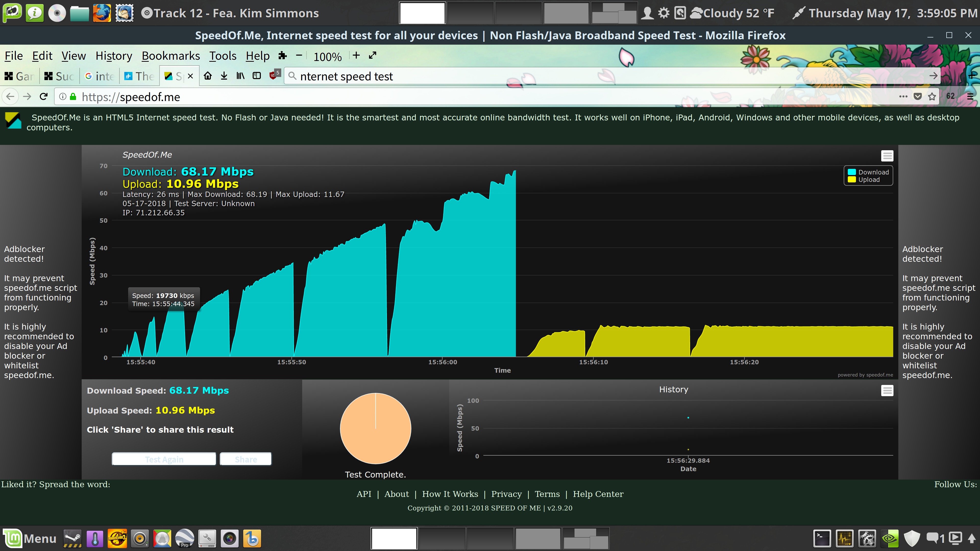Open the terminal icon in bottom panel
980x551 pixels.
pyautogui.click(x=822, y=539)
